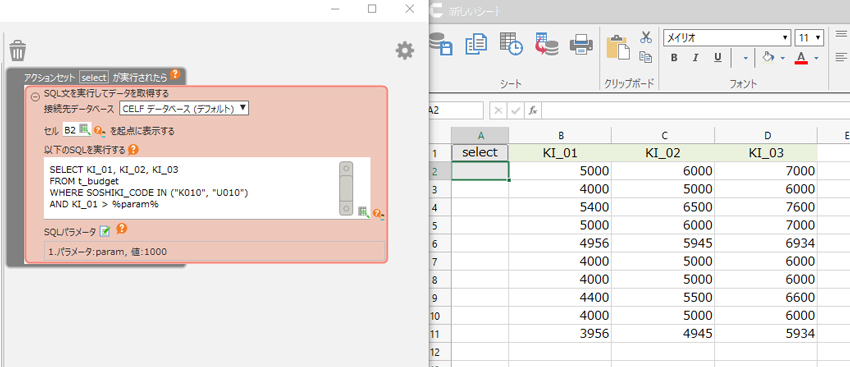This screenshot has height=367, width=850.
Task: Click the small copy icon under scissors
Action: click(x=645, y=57)
